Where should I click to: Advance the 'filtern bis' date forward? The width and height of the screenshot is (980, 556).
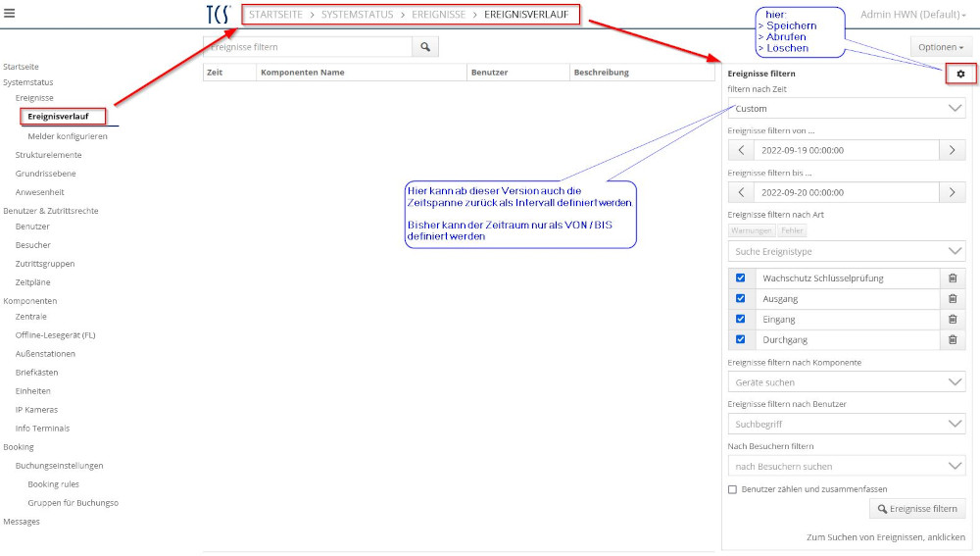coord(952,192)
